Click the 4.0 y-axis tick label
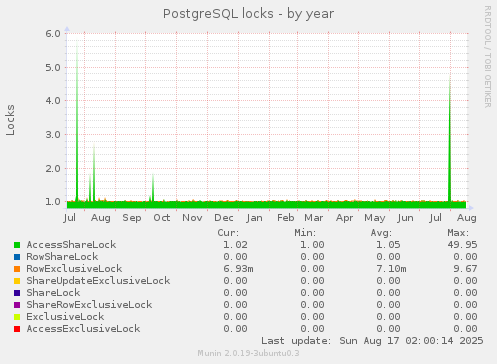 [x=53, y=101]
